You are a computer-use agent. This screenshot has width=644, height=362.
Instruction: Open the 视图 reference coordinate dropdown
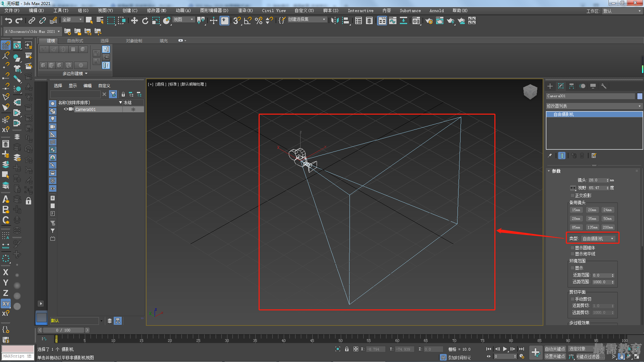click(x=183, y=20)
